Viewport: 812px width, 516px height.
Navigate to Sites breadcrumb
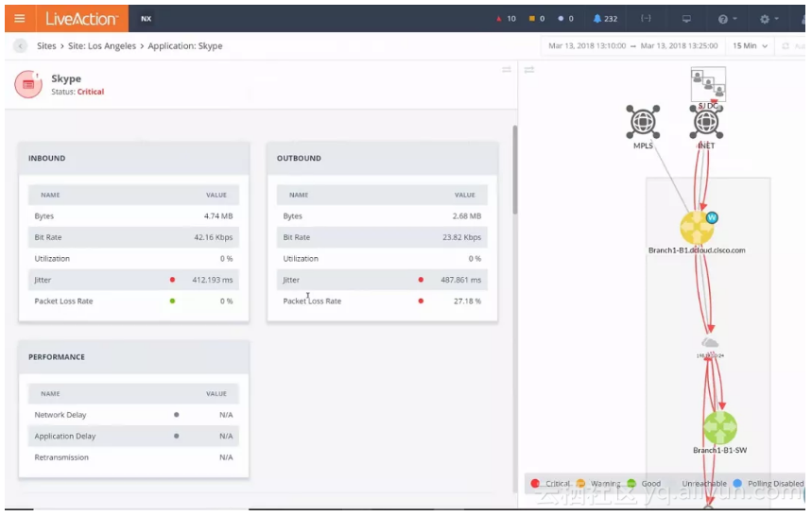tap(46, 46)
